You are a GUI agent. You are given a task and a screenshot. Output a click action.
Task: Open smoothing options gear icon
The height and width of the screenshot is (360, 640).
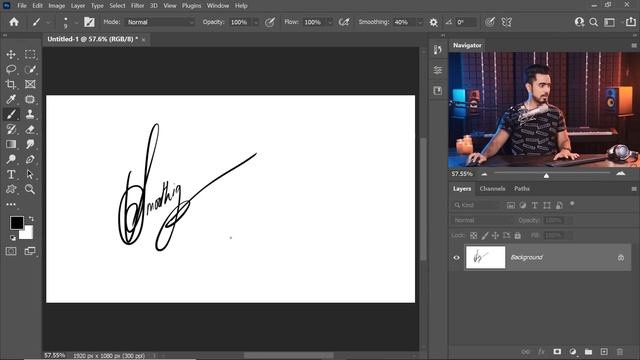point(433,22)
